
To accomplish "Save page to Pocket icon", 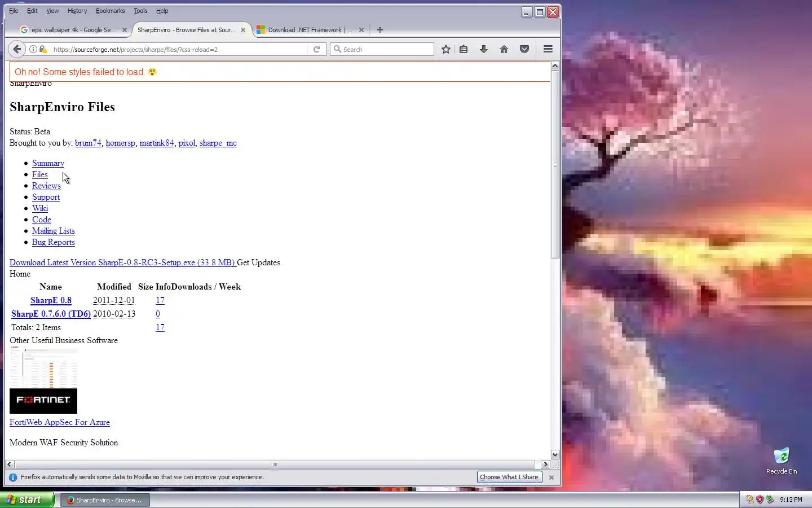I will pyautogui.click(x=524, y=49).
